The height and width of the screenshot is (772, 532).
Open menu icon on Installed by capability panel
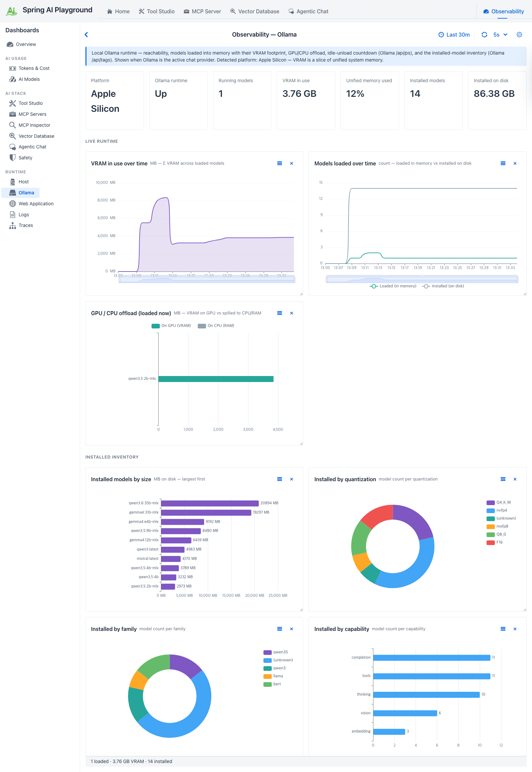(503, 629)
